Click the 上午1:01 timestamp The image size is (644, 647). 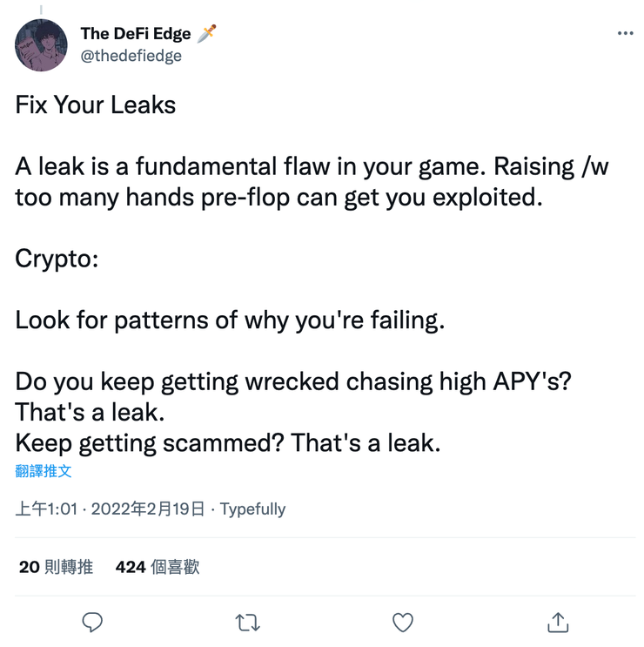click(49, 509)
